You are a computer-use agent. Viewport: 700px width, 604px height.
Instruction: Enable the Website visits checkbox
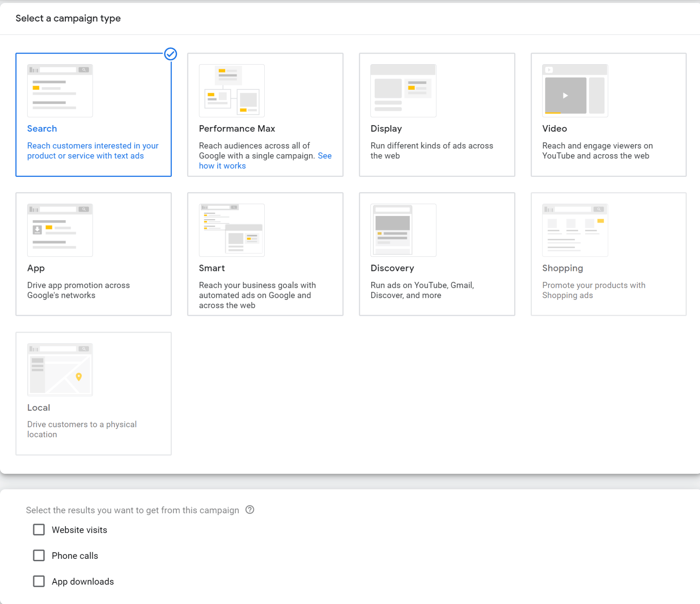[x=39, y=530]
